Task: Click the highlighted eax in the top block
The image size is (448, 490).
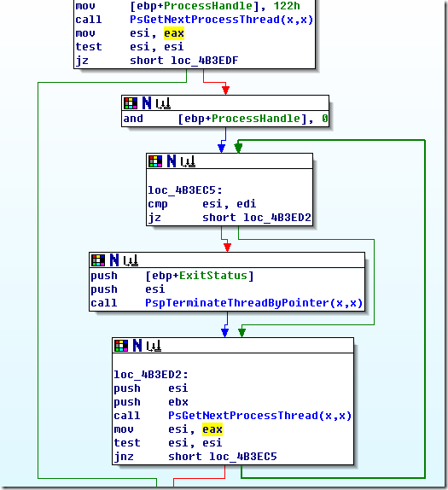Action: coord(174,33)
